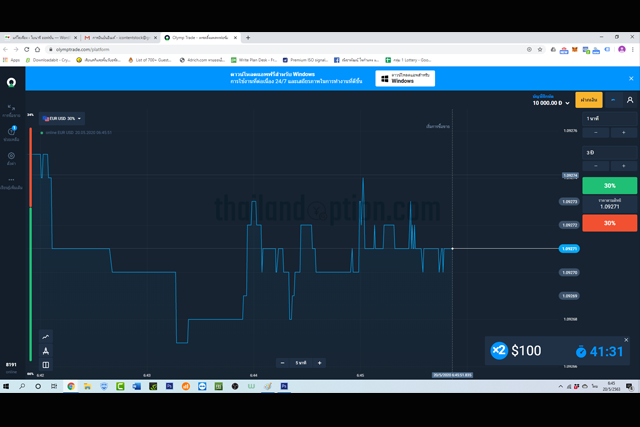Screen dimensions: 640x427
Task: Click the browser home button
Action: [x=38, y=49]
